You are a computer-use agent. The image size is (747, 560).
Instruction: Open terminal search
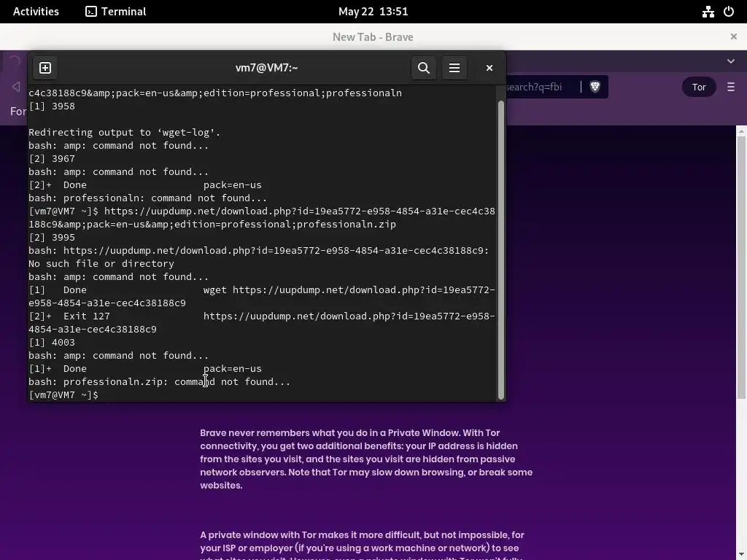click(424, 68)
